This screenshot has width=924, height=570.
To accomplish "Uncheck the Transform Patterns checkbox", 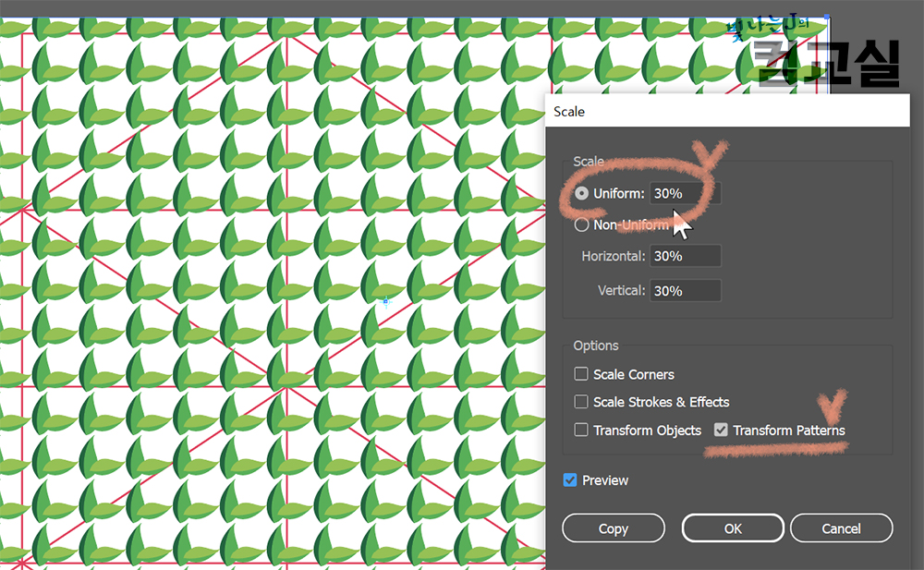I will tap(721, 430).
